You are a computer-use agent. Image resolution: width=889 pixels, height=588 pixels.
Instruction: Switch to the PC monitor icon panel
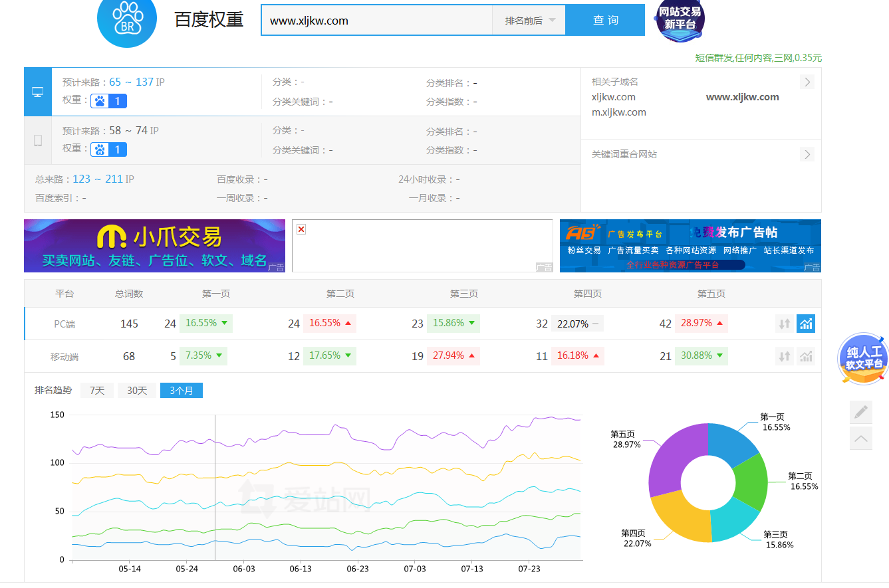click(38, 92)
